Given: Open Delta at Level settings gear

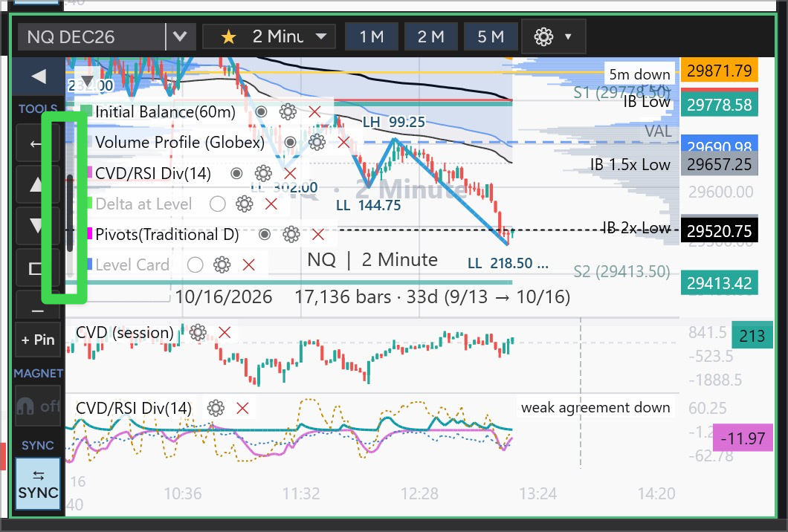Looking at the screenshot, I should pyautogui.click(x=245, y=204).
